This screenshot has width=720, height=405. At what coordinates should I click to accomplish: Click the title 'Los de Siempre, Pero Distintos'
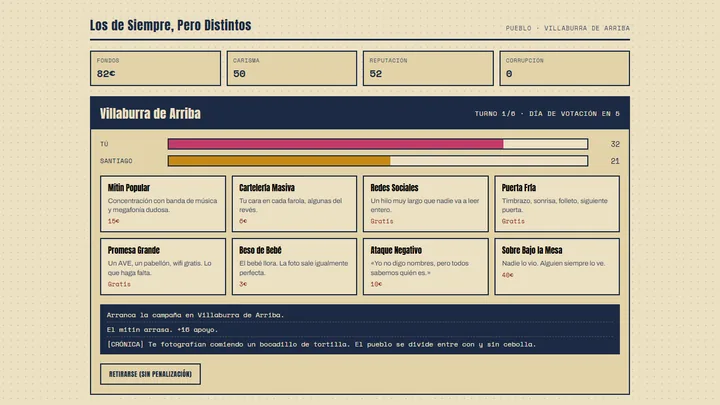point(170,25)
